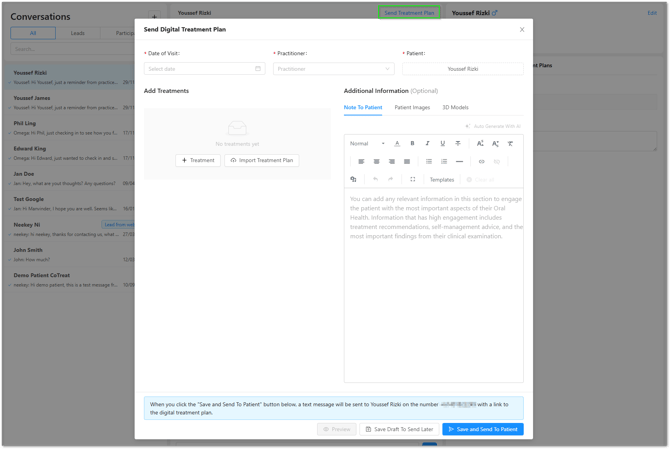Image resolution: width=670 pixels, height=449 pixels.
Task: Center align the note text
Action: coord(377,162)
